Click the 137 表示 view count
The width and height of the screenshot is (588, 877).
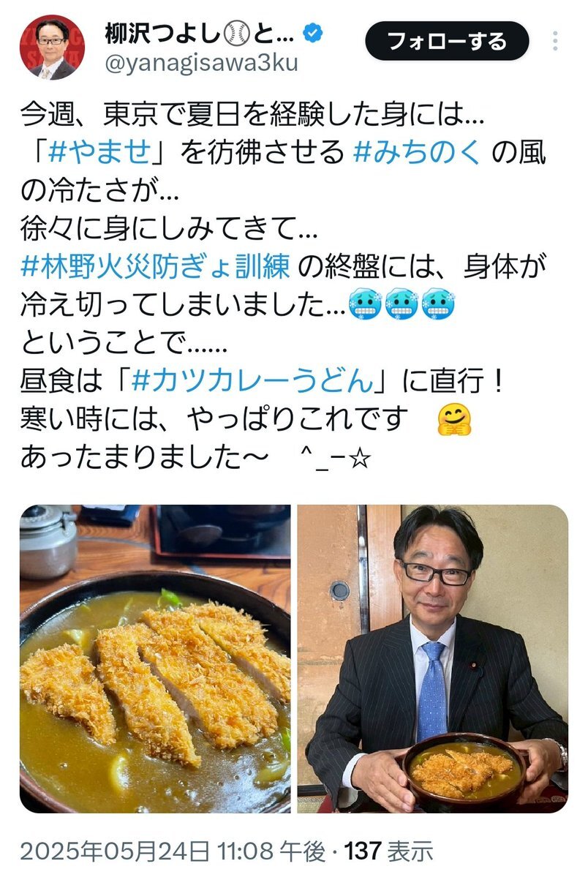coord(388,851)
